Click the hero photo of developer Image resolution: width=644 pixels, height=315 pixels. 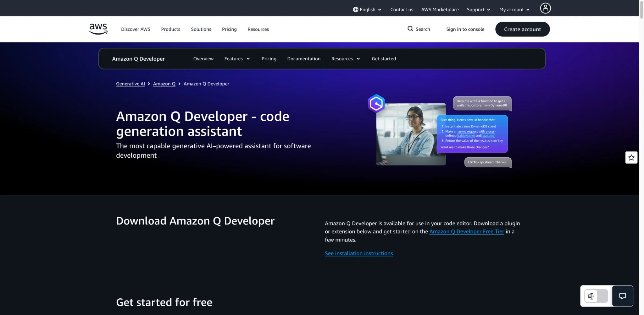(411, 134)
